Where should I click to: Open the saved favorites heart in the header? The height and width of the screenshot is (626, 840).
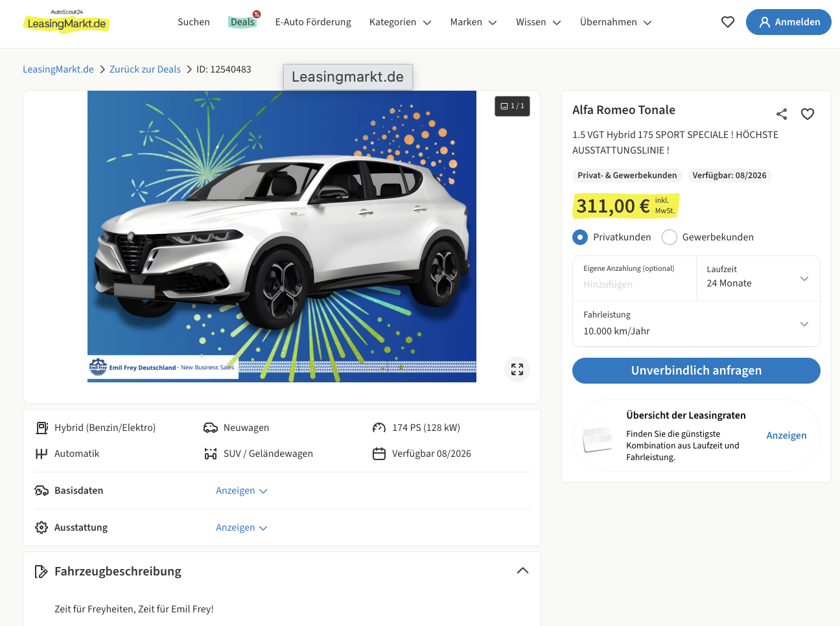tap(728, 22)
